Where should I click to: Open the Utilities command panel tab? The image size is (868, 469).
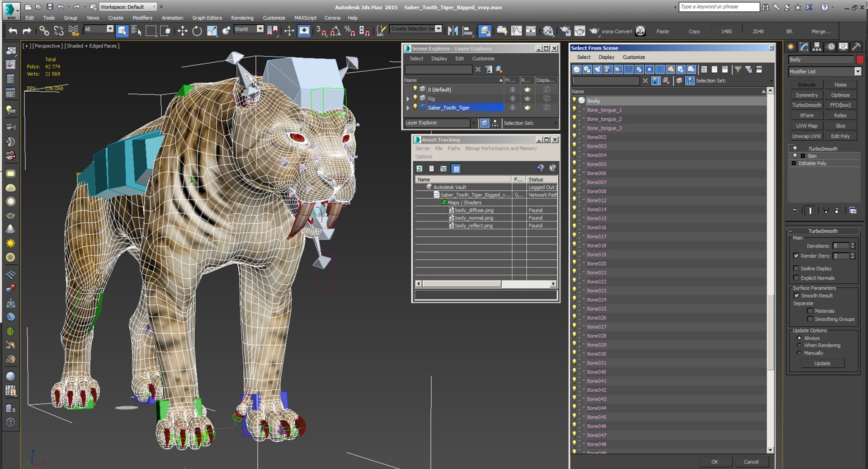(856, 47)
